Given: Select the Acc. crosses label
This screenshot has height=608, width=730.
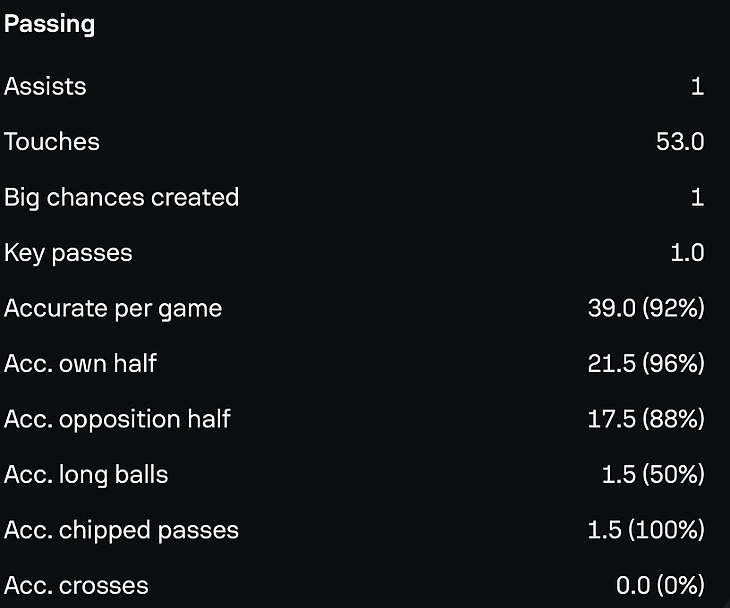Looking at the screenshot, I should pos(76,585).
